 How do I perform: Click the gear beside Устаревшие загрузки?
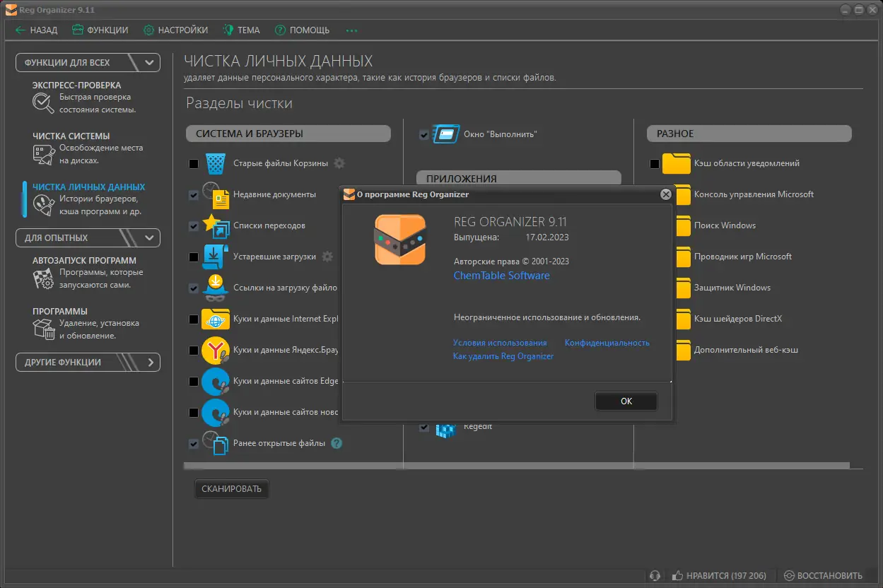click(x=327, y=257)
